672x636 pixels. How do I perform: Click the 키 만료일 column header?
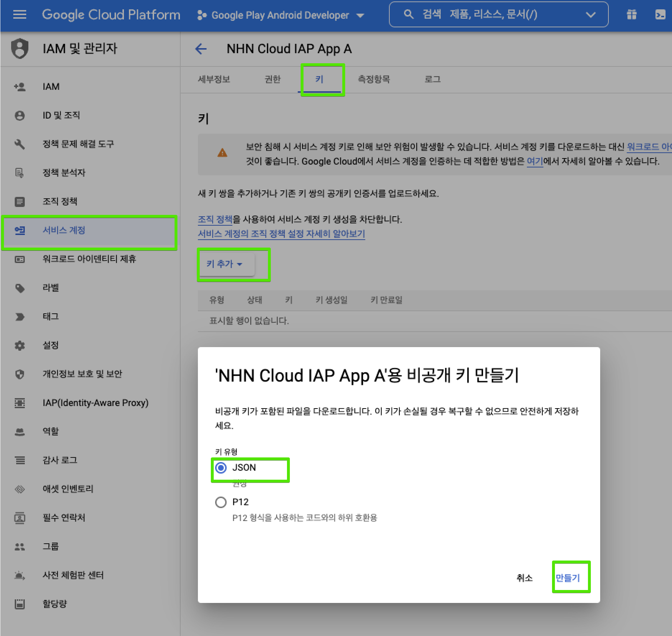386,300
